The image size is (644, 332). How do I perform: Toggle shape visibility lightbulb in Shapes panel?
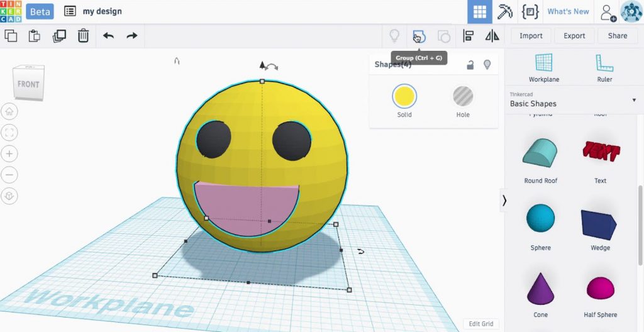click(x=487, y=65)
